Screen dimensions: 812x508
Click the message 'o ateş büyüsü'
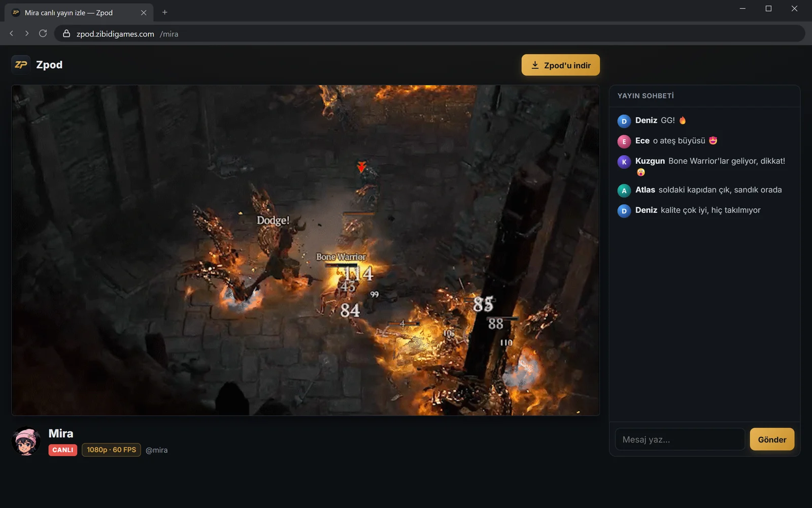[x=679, y=141]
